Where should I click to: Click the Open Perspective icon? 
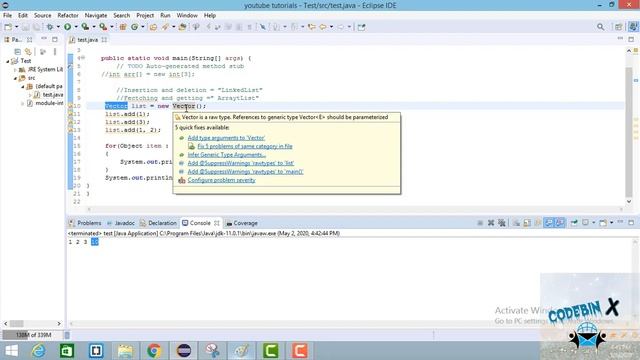point(619,27)
